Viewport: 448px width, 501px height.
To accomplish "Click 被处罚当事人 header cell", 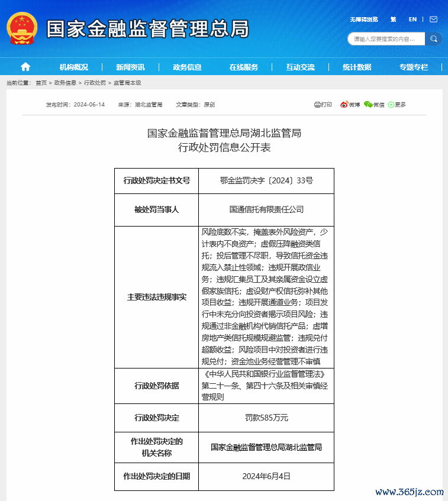I will pyautogui.click(x=157, y=209).
